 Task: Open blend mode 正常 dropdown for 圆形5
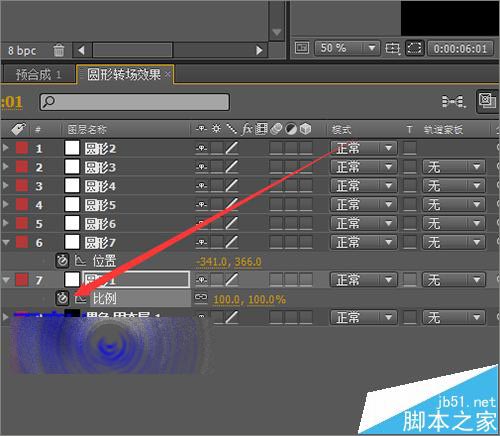(x=364, y=204)
